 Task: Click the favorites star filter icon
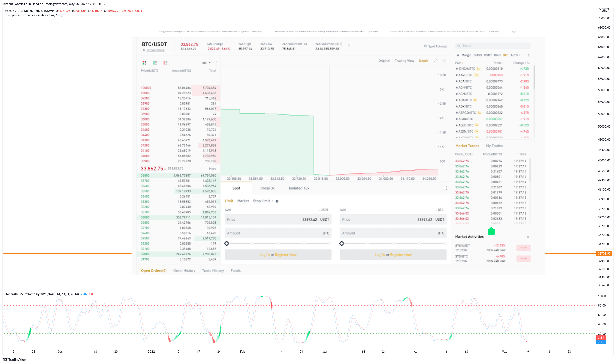pyautogui.click(x=458, y=55)
